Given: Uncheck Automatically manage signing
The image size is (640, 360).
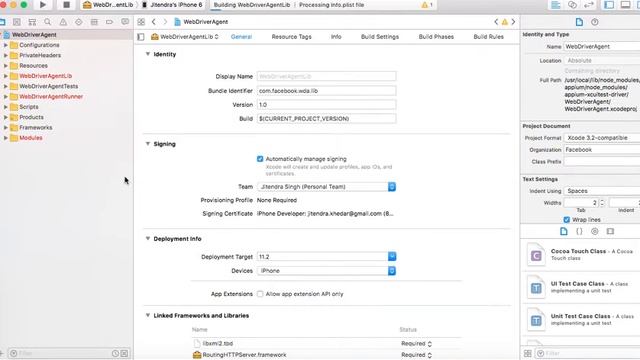Looking at the screenshot, I should click(260, 159).
